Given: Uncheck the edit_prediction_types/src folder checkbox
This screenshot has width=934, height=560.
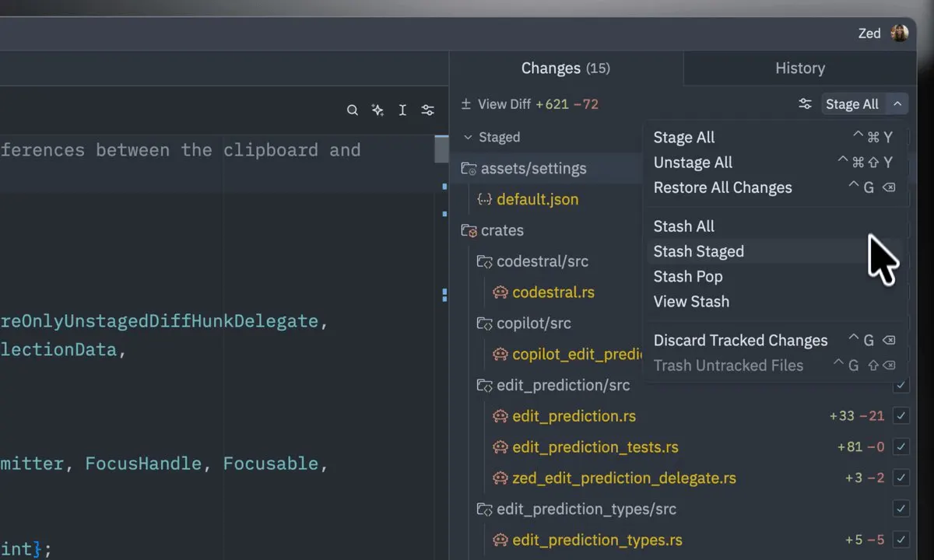Looking at the screenshot, I should click(x=901, y=509).
